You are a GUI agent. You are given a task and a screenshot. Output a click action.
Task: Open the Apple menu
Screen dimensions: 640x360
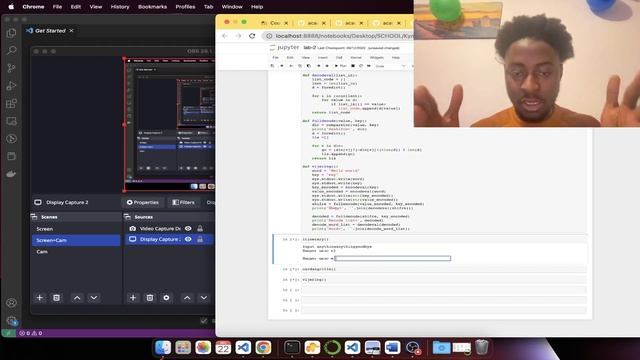(x=11, y=7)
